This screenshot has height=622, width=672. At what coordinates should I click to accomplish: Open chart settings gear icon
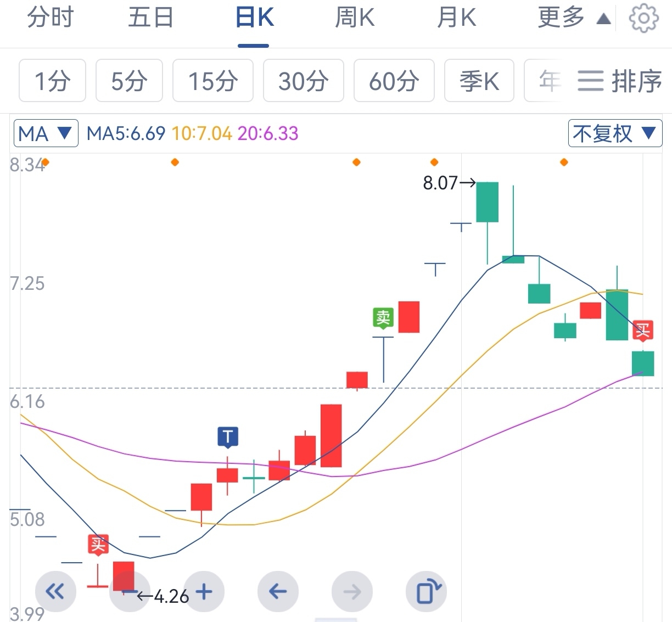[643, 19]
